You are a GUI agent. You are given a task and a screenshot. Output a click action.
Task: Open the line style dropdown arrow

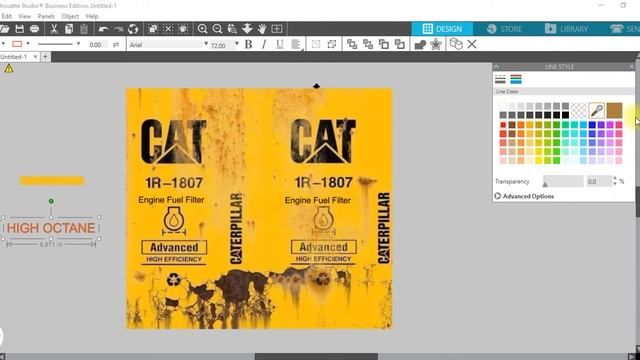[78, 44]
